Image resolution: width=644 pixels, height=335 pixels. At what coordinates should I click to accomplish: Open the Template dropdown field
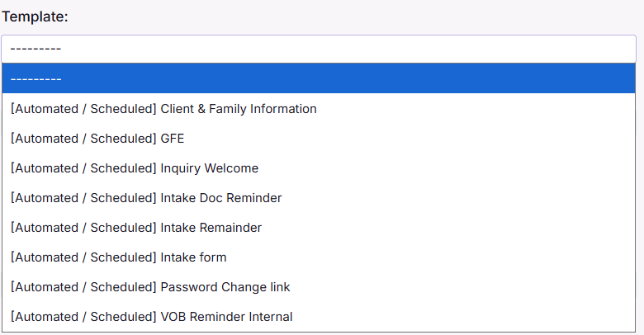[318, 49]
